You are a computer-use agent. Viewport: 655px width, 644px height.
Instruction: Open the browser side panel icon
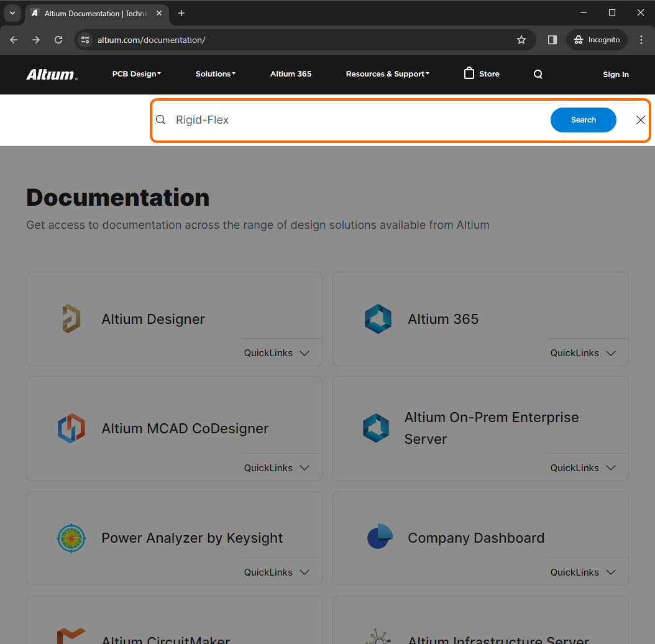click(552, 40)
